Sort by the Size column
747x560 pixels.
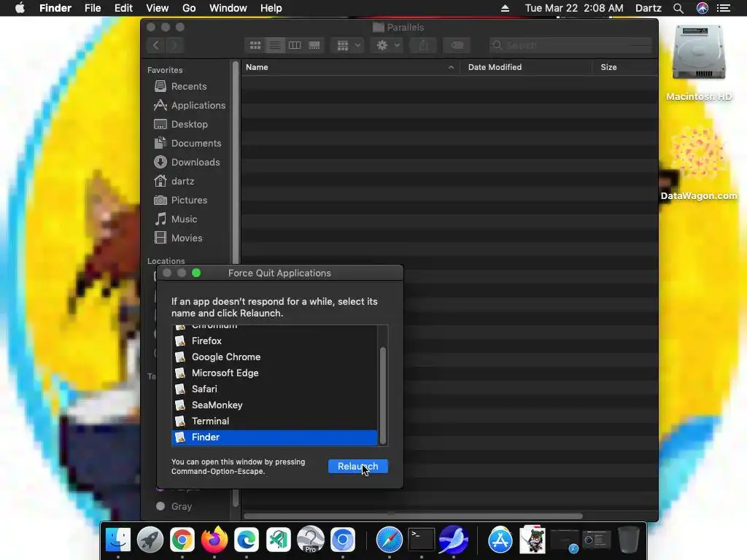(x=625, y=67)
